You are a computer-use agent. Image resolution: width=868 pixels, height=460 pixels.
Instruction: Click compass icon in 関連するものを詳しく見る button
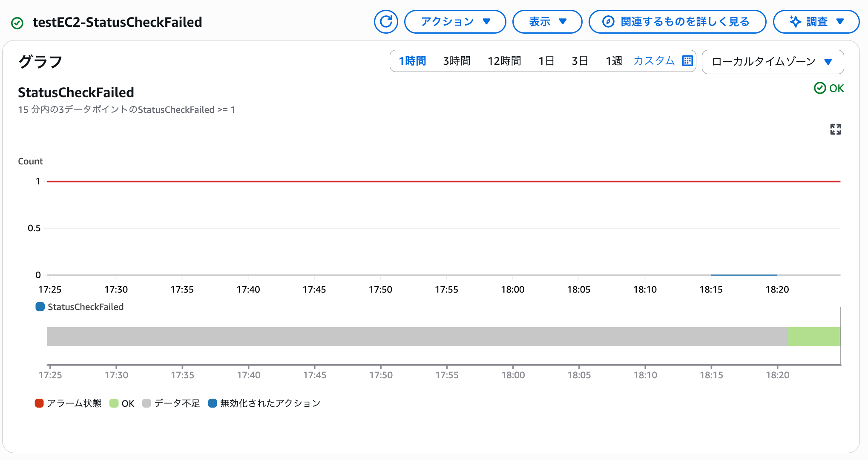pos(608,22)
